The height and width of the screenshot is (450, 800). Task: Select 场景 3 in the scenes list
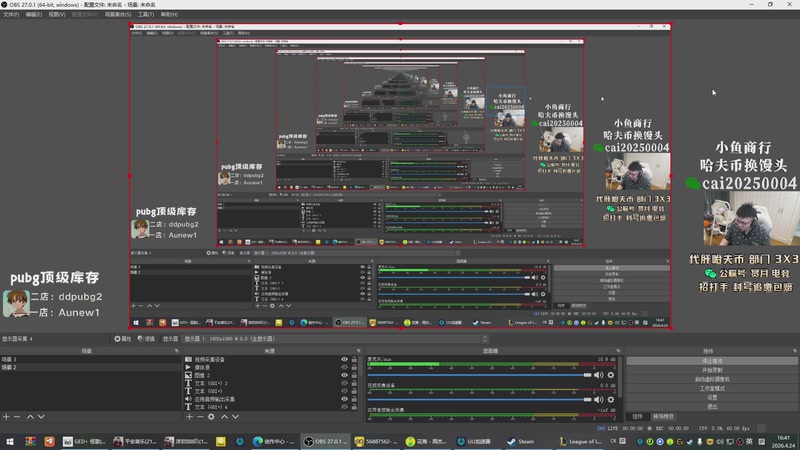[90, 359]
